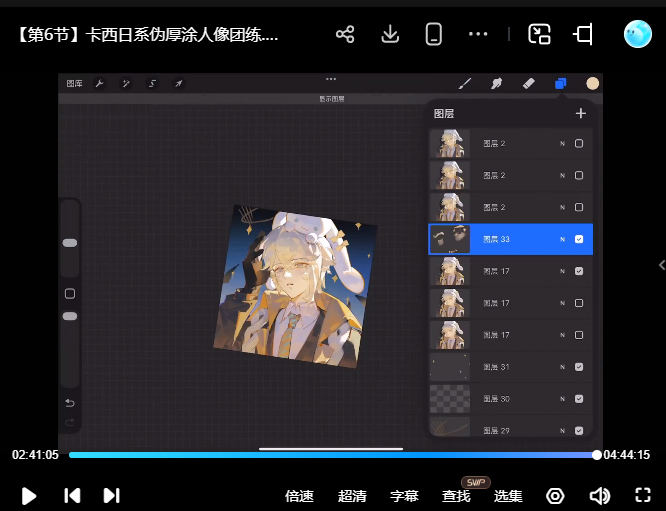
Task: Open the three-dot more options menu
Action: (x=478, y=34)
